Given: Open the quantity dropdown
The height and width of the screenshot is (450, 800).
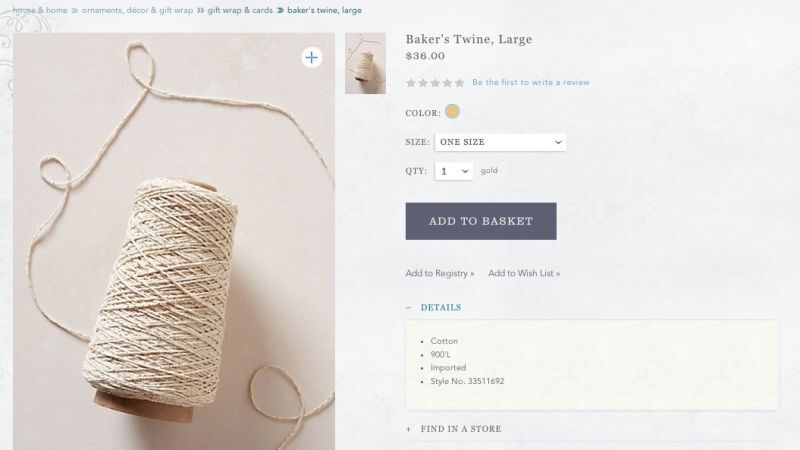Looking at the screenshot, I should coord(453,171).
